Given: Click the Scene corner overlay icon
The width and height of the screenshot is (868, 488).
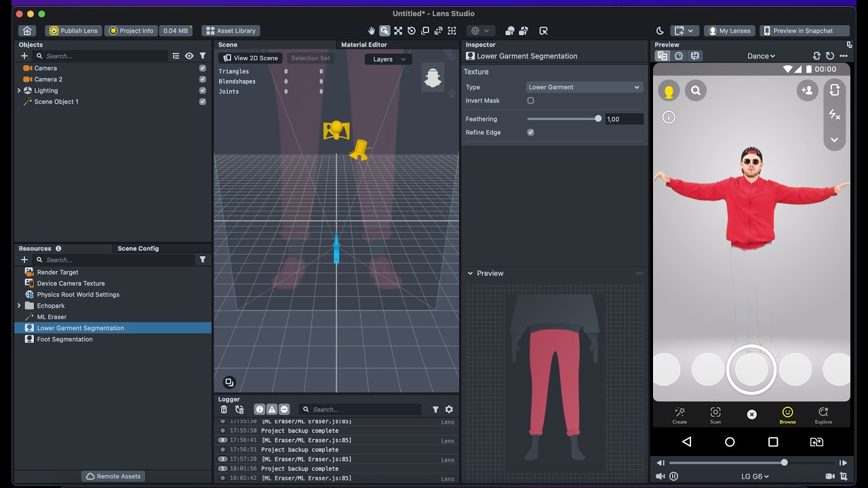Looking at the screenshot, I should point(229,382).
